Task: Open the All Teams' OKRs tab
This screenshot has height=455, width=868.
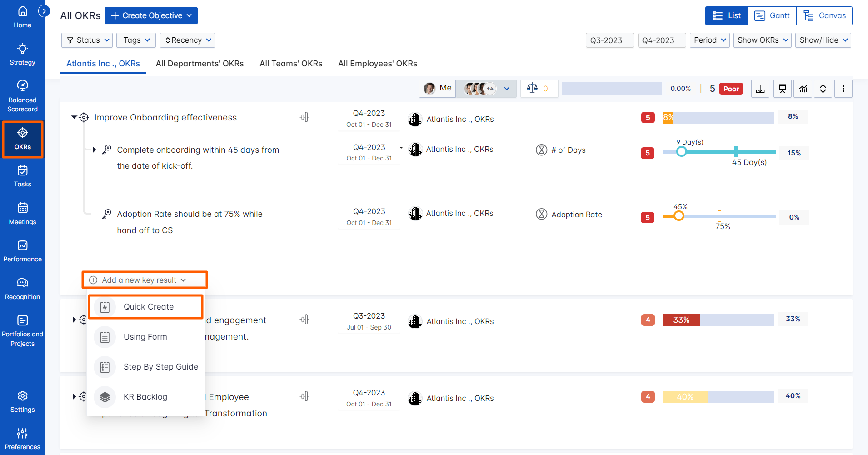Action: pos(291,64)
